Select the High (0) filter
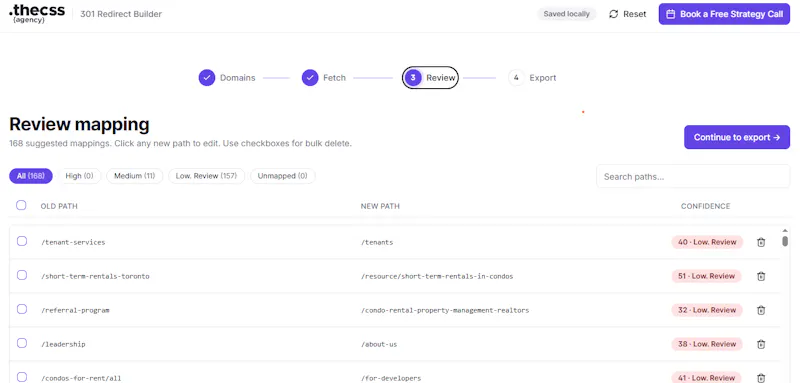The height and width of the screenshot is (383, 800). pyautogui.click(x=80, y=176)
